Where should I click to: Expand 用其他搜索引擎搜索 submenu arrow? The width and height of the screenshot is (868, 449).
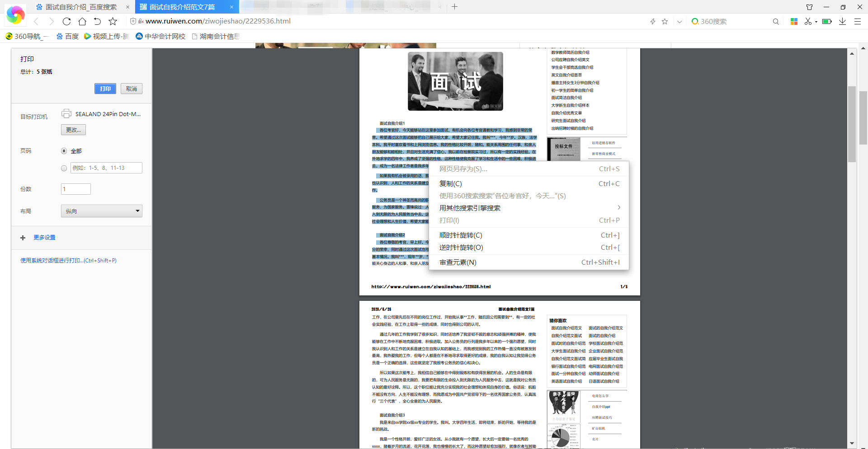click(619, 207)
